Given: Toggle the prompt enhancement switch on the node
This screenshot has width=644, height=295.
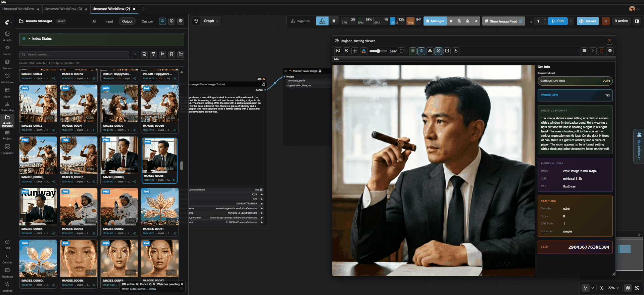Looking at the screenshot, I should (x=261, y=189).
